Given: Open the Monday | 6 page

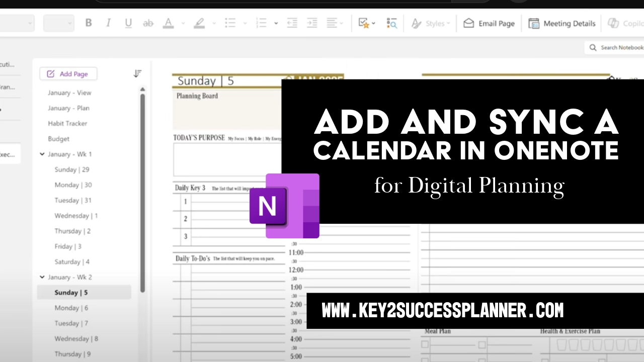Looking at the screenshot, I should (71, 308).
